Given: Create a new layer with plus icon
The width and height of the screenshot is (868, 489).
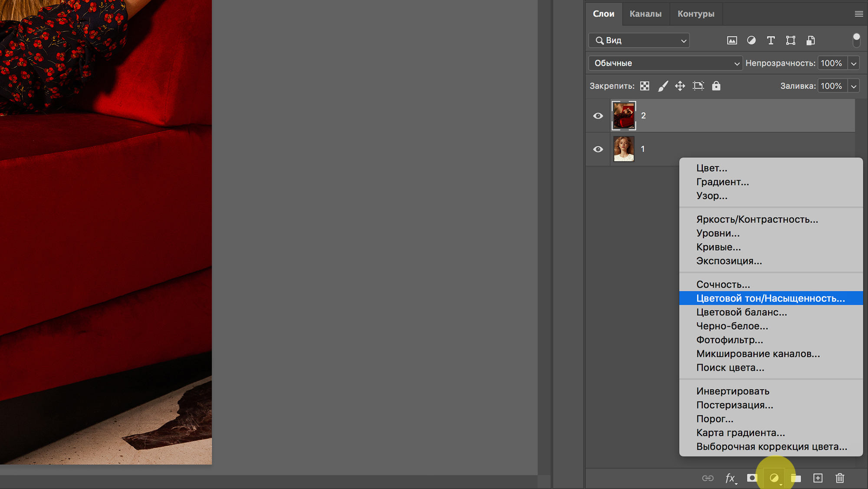Looking at the screenshot, I should pyautogui.click(x=818, y=478).
